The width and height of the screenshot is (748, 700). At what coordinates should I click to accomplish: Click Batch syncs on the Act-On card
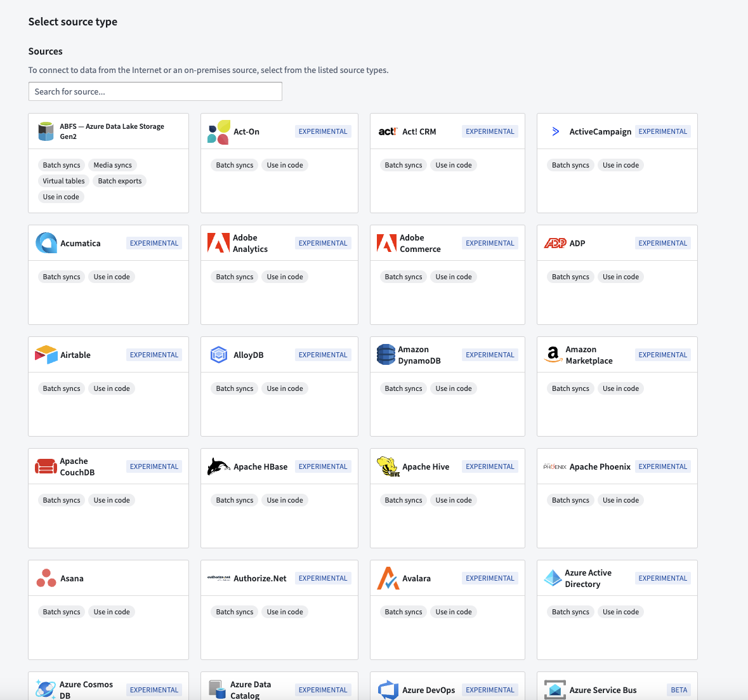[234, 165]
